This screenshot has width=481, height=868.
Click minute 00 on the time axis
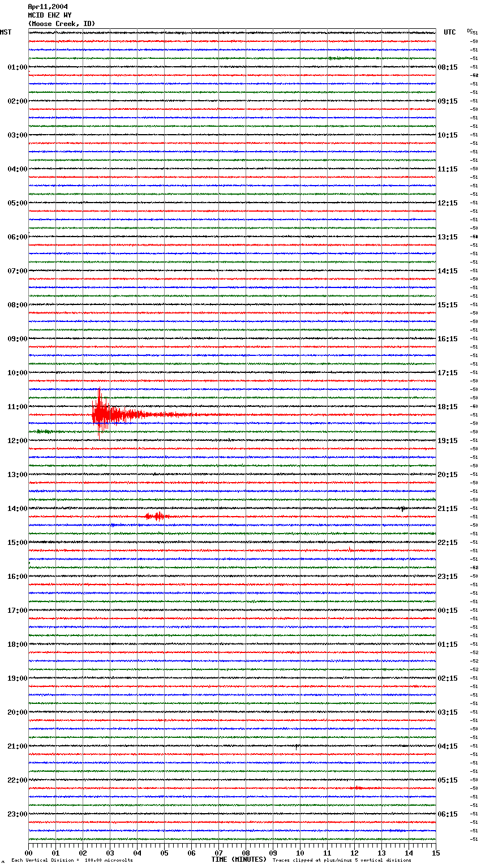click(29, 853)
